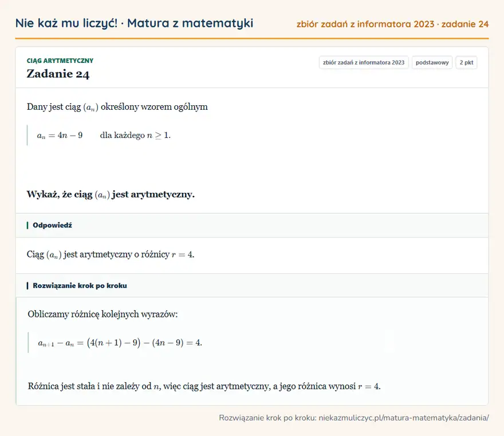Click the 'CIĄG ARYTMETYCZNY' category label

tap(60, 61)
